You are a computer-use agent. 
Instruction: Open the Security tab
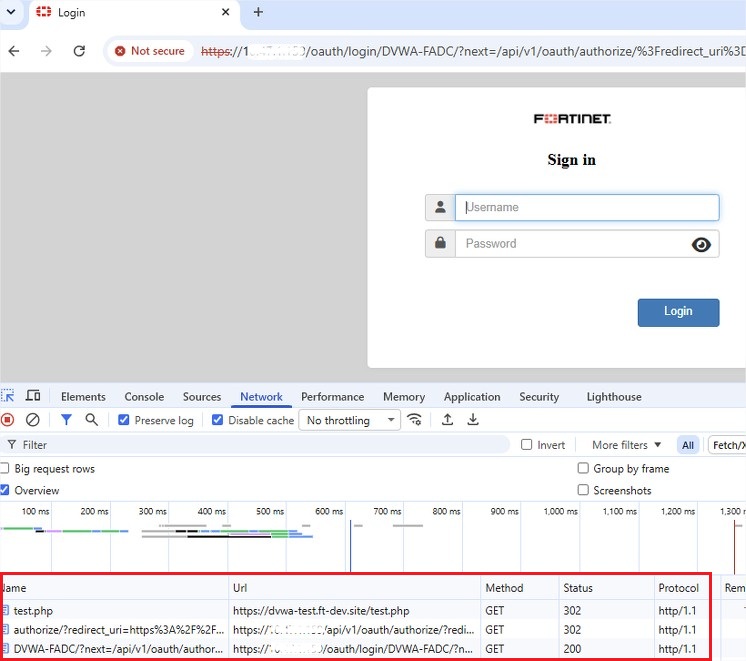point(539,397)
